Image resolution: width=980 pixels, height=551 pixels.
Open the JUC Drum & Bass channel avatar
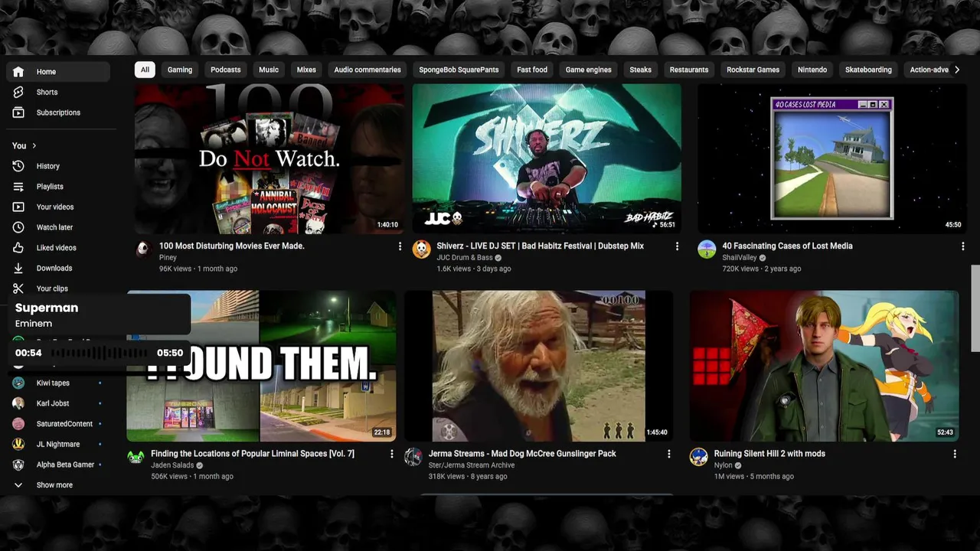422,249
